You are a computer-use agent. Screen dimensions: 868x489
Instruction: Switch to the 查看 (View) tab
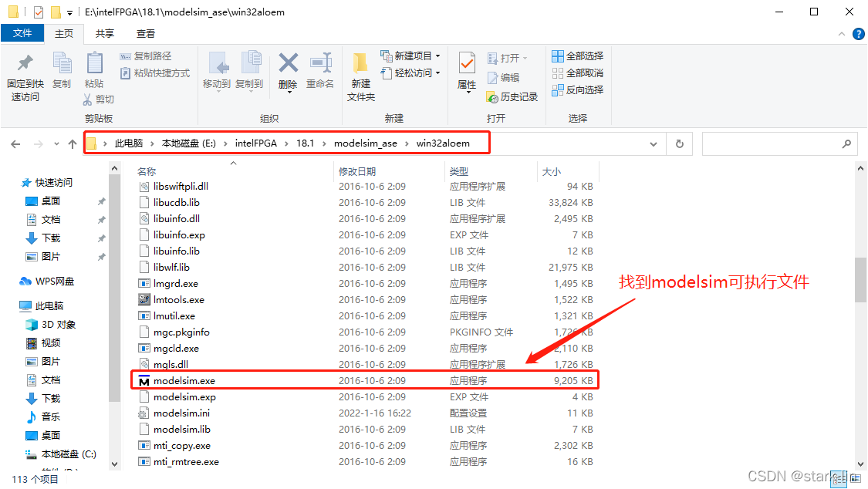(x=147, y=33)
